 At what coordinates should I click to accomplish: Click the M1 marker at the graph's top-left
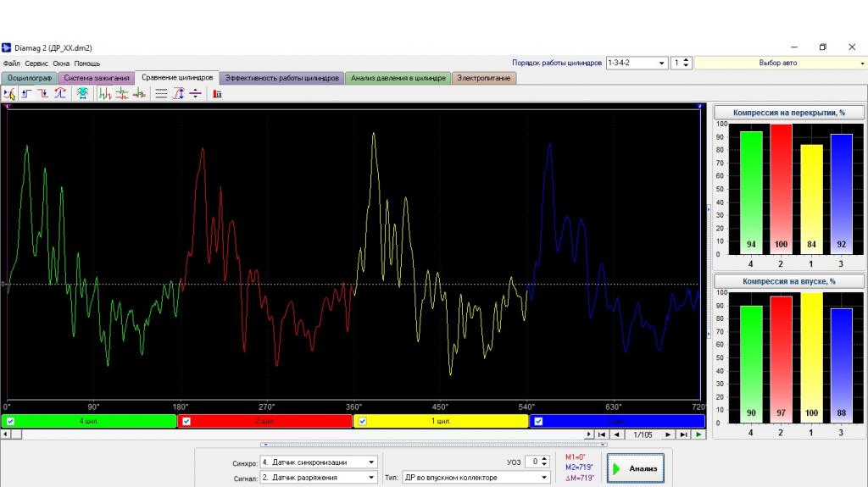(8, 106)
